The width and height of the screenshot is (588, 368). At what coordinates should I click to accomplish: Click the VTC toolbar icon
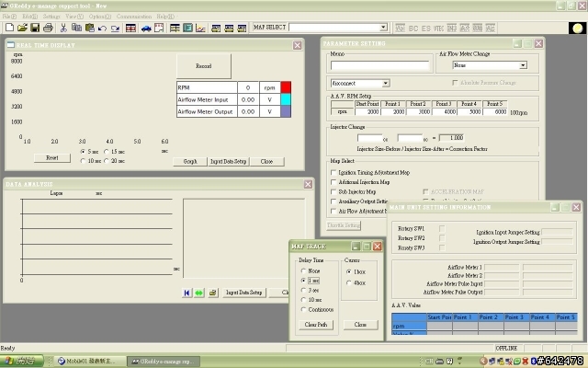438,29
